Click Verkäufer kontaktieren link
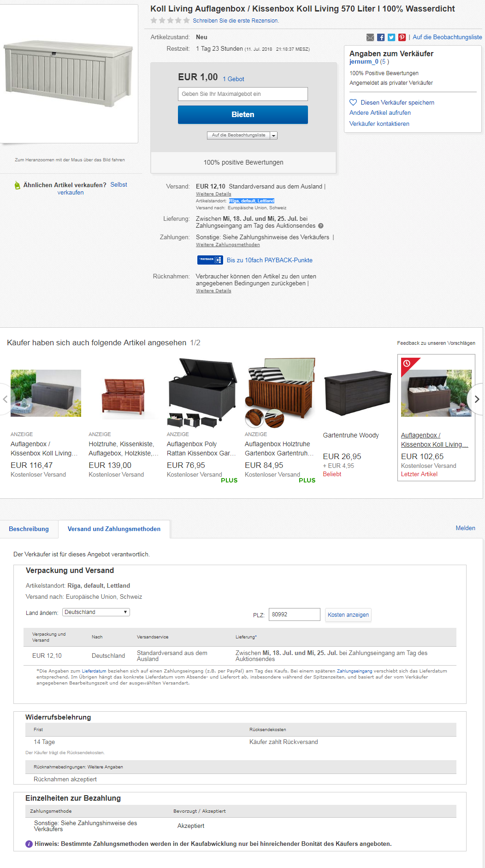 click(379, 124)
